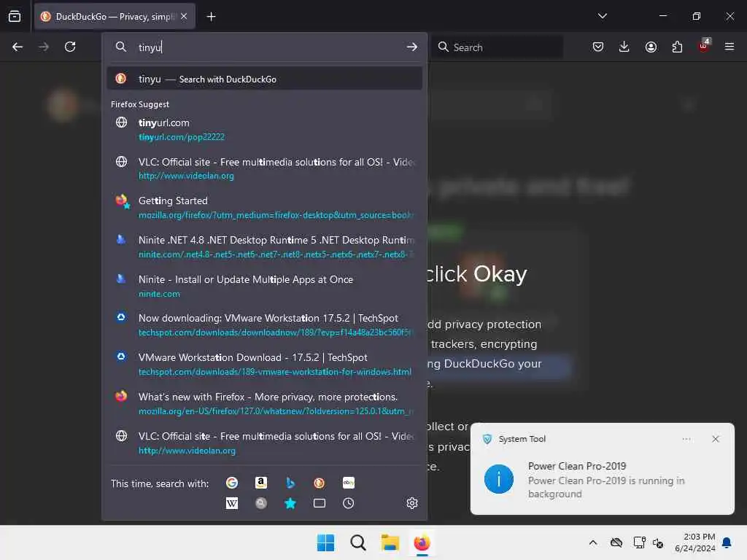Image resolution: width=747 pixels, height=560 pixels.
Task: Close the DuckDuckGo tab
Action: (184, 16)
